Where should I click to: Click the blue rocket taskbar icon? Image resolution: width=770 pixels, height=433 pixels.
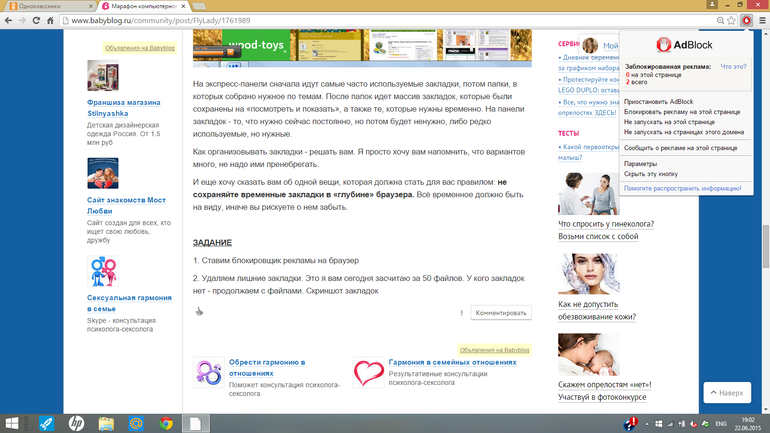(x=47, y=423)
